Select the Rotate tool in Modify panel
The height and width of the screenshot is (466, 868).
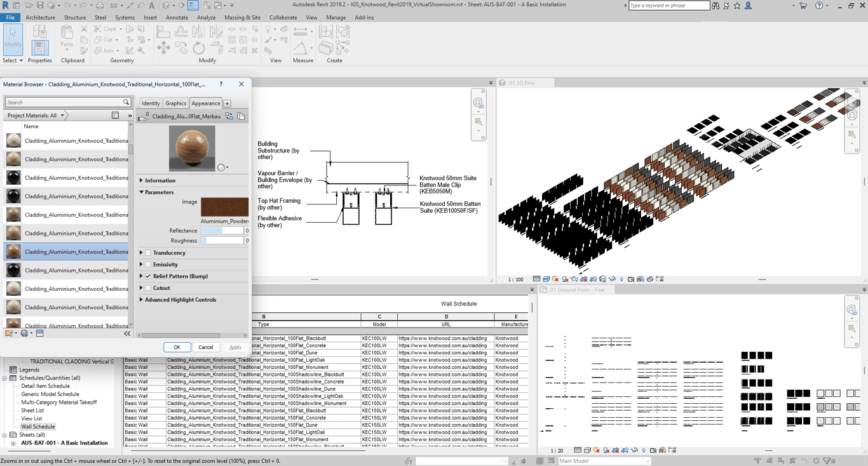pos(199,48)
